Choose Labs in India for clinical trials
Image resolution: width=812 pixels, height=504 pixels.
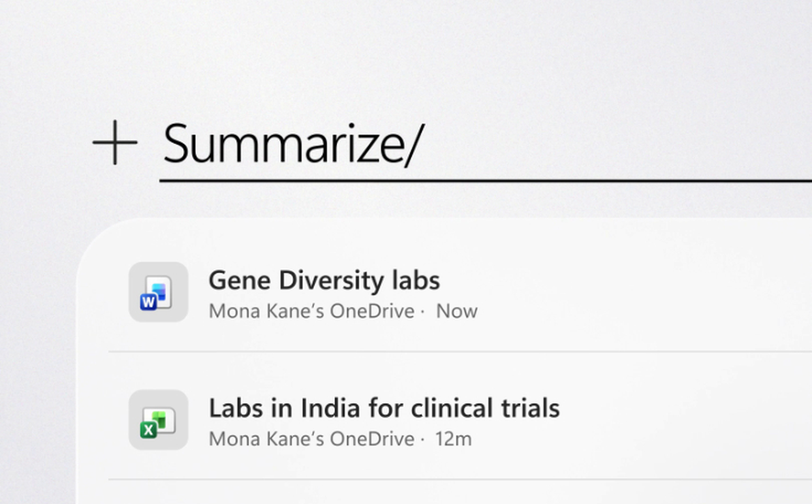384,409
